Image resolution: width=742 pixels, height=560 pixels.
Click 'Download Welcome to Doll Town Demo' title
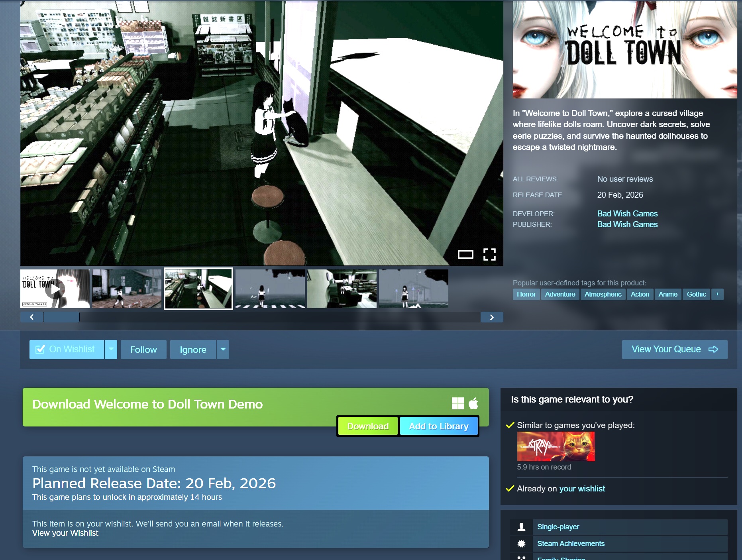coord(147,404)
